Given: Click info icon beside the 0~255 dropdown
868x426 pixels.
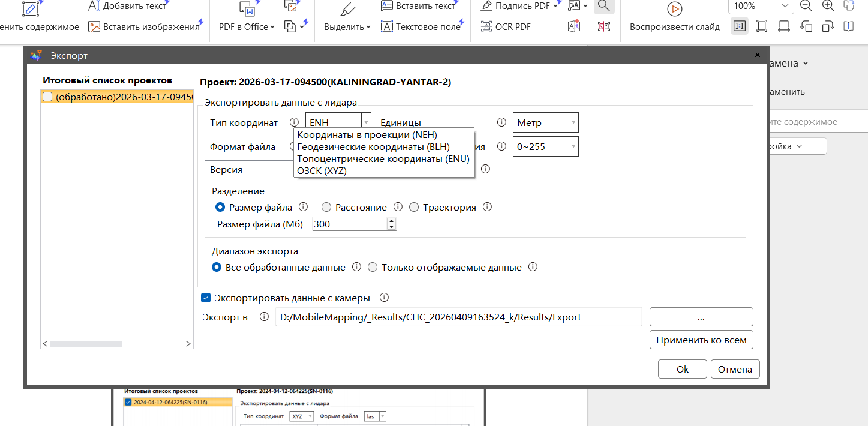Looking at the screenshot, I should [501, 146].
